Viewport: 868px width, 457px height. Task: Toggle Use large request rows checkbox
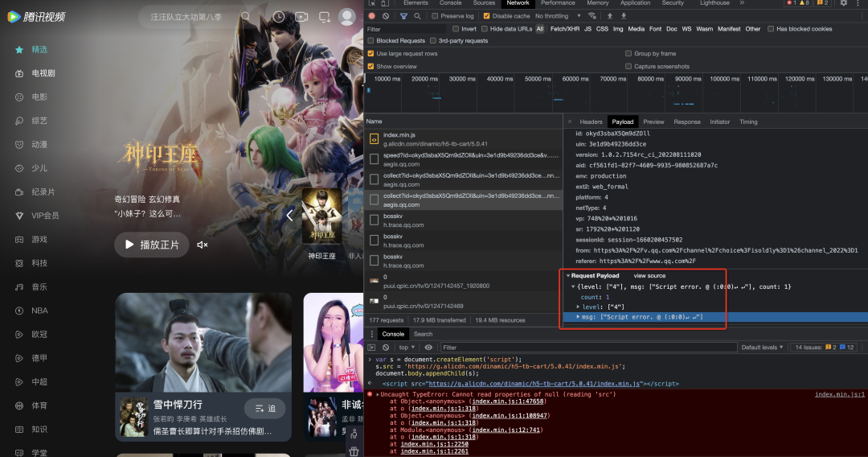pos(371,54)
